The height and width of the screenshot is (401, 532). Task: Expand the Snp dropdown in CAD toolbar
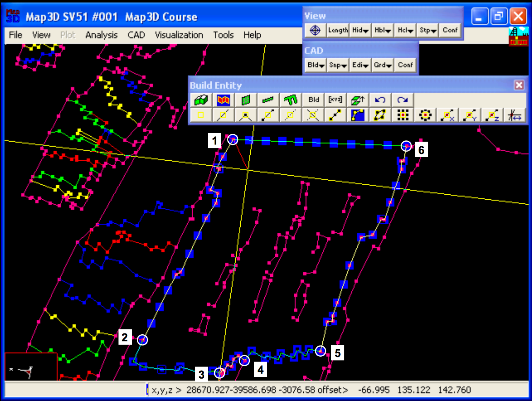(x=338, y=65)
